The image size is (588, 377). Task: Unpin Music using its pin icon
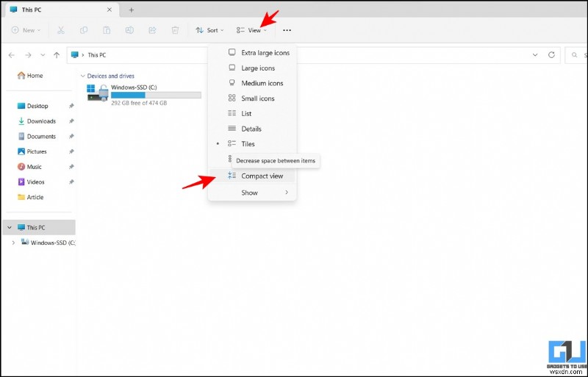71,167
